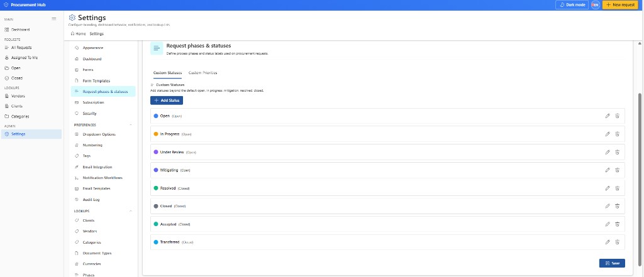Select Settings in admin sidebar
The height and width of the screenshot is (277, 644).
[x=31, y=134]
